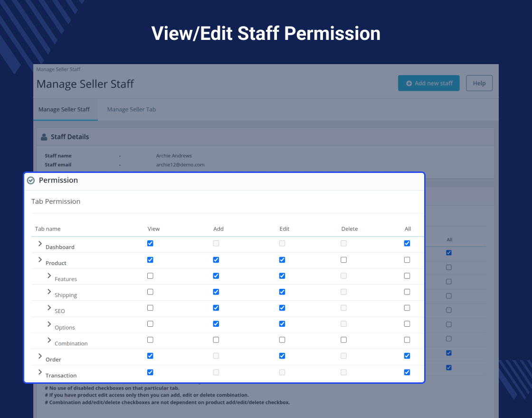The width and height of the screenshot is (532, 418).
Task: Expand the Features row chevron
Action: 49,275
